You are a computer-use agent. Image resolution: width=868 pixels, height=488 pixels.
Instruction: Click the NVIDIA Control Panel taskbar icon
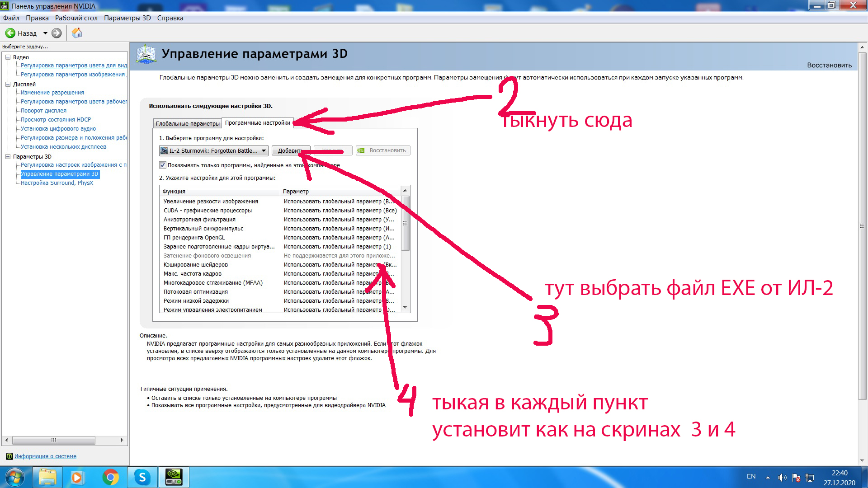[x=174, y=477]
